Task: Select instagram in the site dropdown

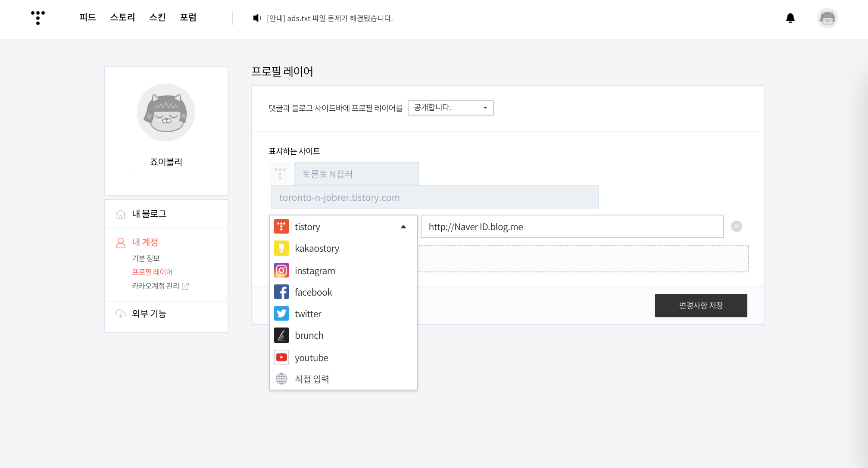Action: 315,271
